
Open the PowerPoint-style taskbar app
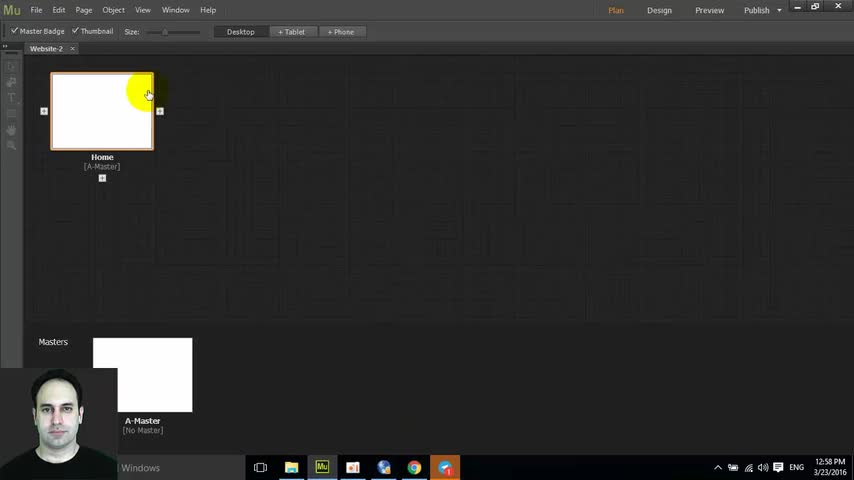click(353, 467)
